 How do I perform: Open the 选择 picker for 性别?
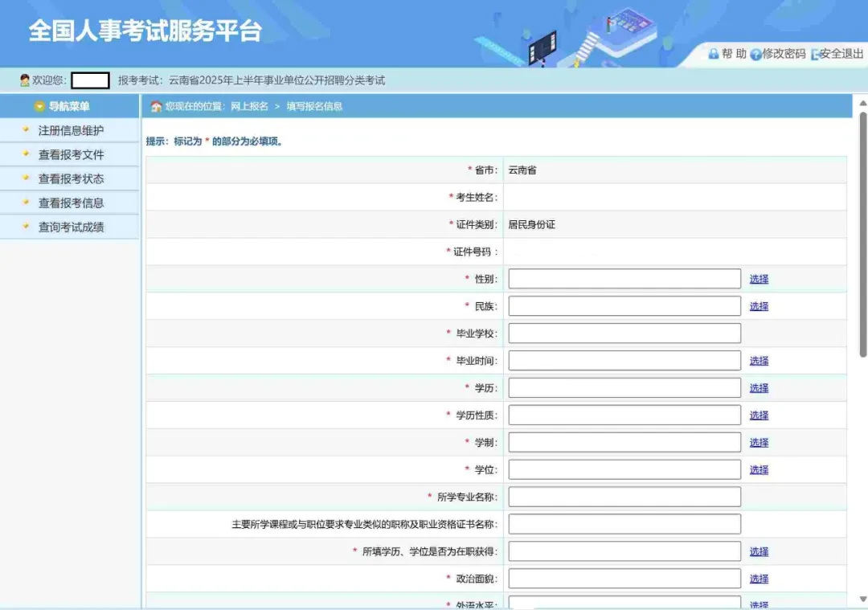758,278
